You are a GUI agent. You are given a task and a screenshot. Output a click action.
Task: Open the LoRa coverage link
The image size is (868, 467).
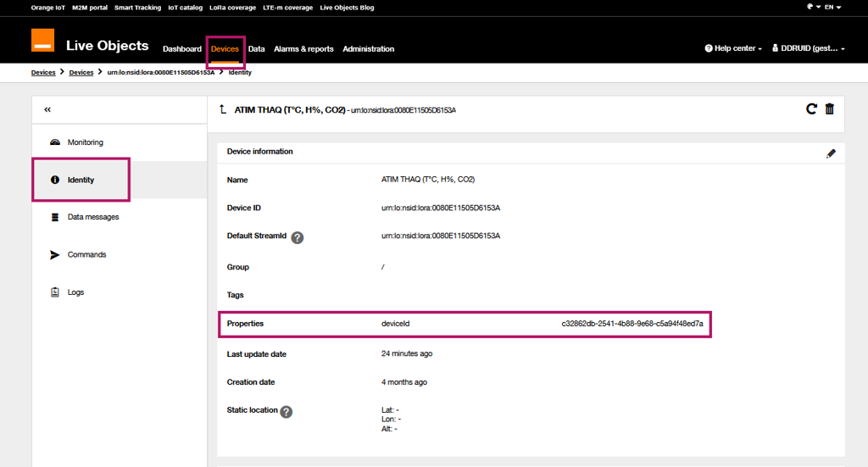232,8
